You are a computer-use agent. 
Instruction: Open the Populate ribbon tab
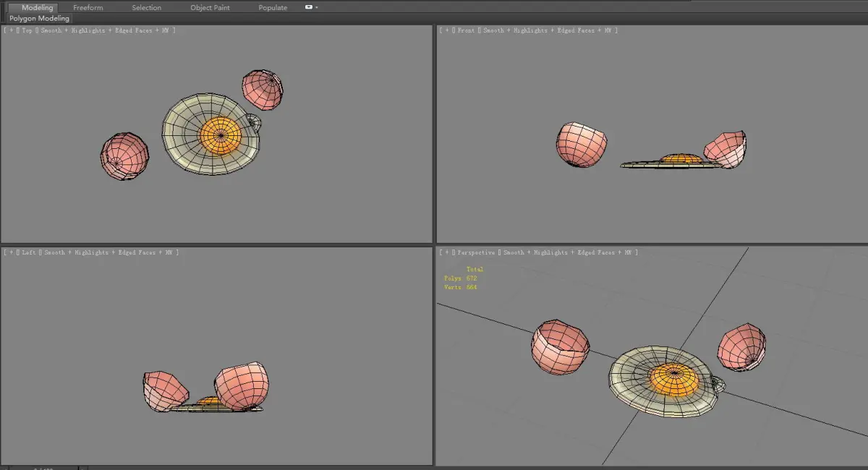273,7
